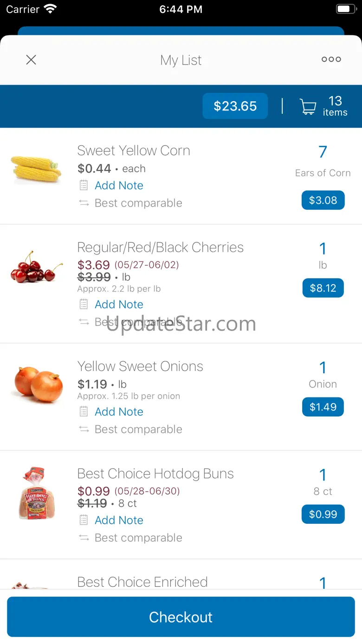This screenshot has width=362, height=644.
Task: Change the onion quantity of 1
Action: 323,368
